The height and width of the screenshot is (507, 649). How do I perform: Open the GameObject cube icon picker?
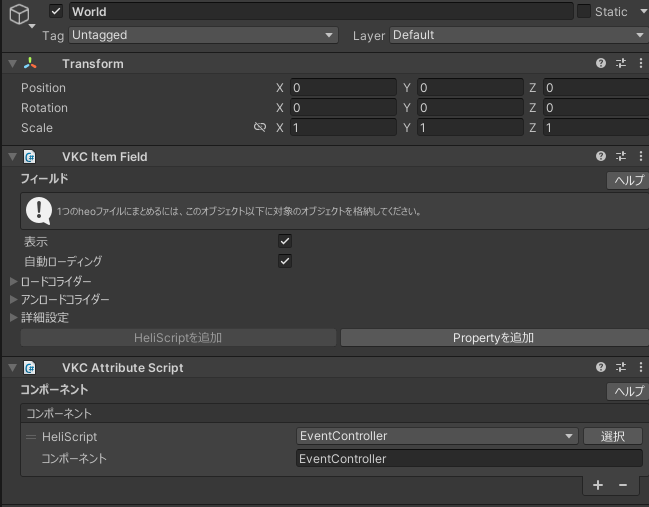(20, 15)
